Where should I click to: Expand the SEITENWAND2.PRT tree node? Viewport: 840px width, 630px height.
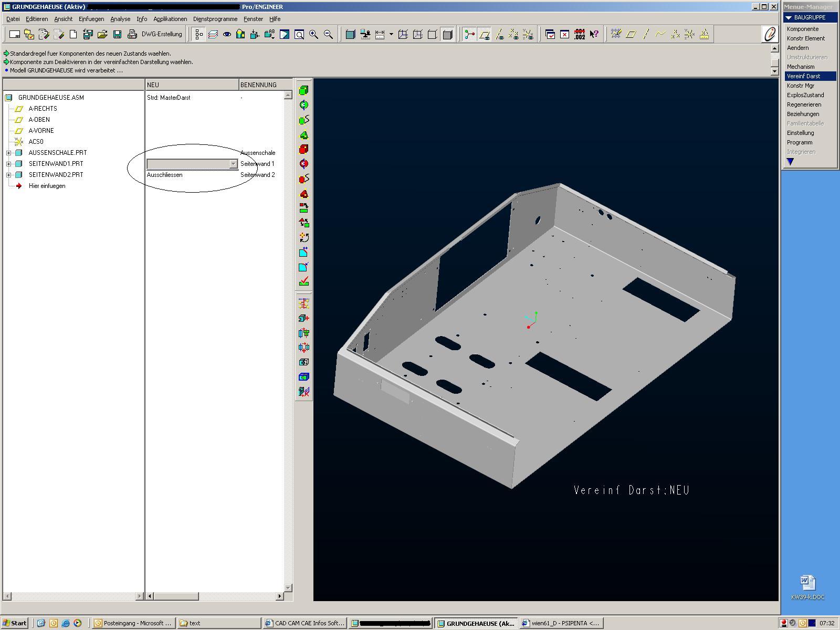(x=8, y=175)
